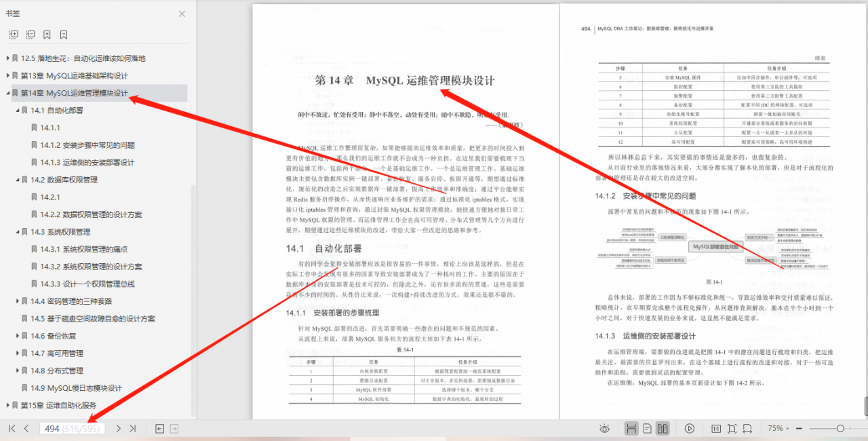The image size is (868, 441).
Task: Add a new bookmark icon
Action: pyautogui.click(x=47, y=34)
